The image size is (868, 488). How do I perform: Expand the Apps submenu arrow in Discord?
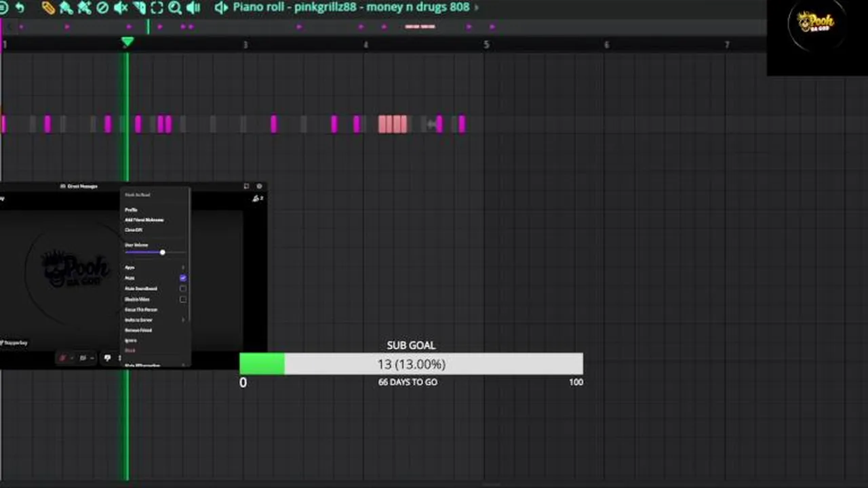click(183, 268)
